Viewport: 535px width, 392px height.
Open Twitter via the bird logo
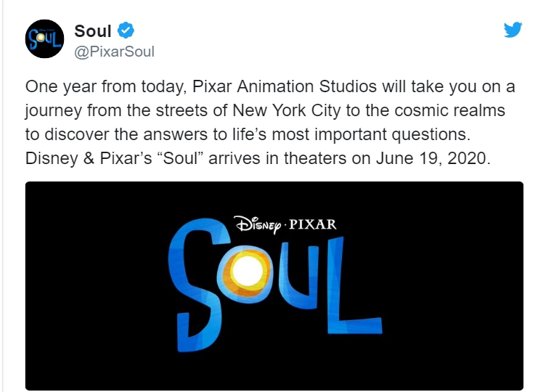pos(514,30)
